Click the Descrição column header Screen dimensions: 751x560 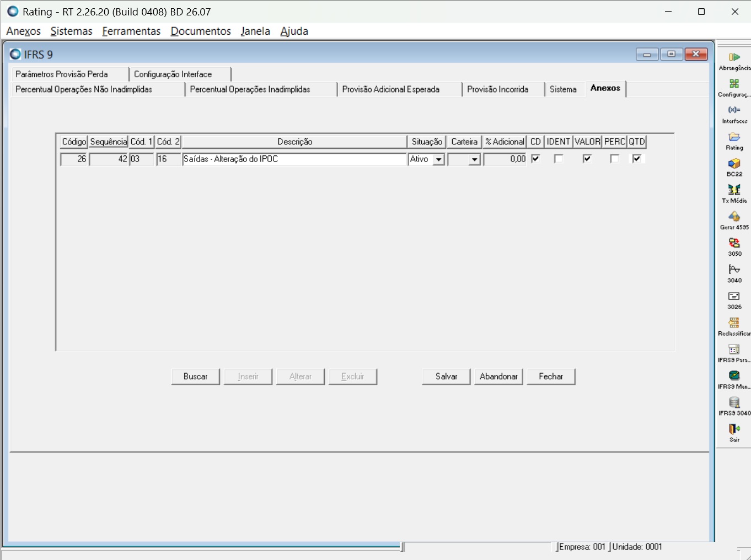[294, 142]
